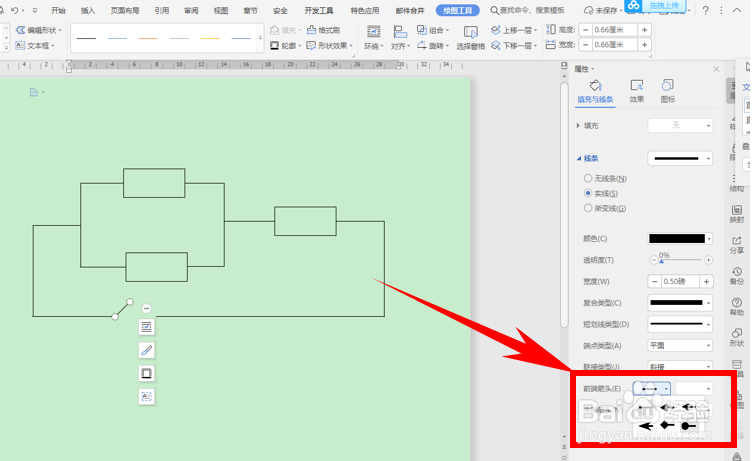
Task: Click the 高度 height input field
Action: click(615, 30)
